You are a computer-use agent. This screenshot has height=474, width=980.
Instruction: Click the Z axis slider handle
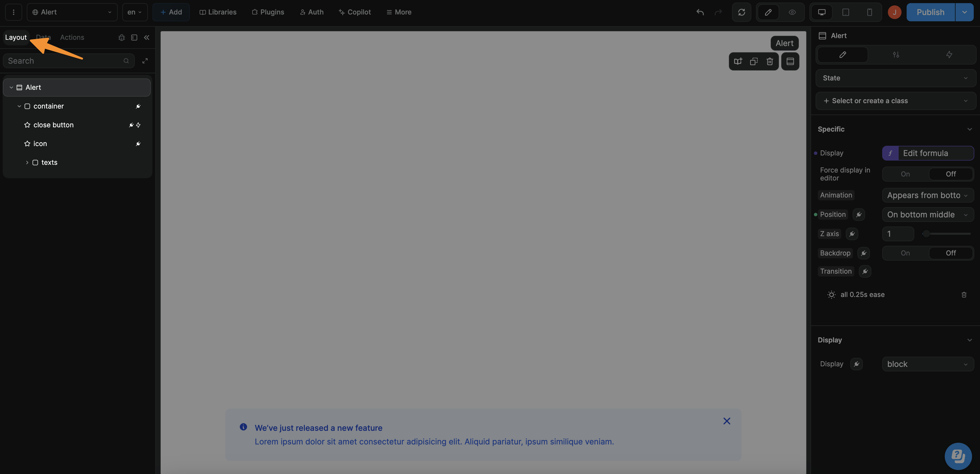coord(926,234)
